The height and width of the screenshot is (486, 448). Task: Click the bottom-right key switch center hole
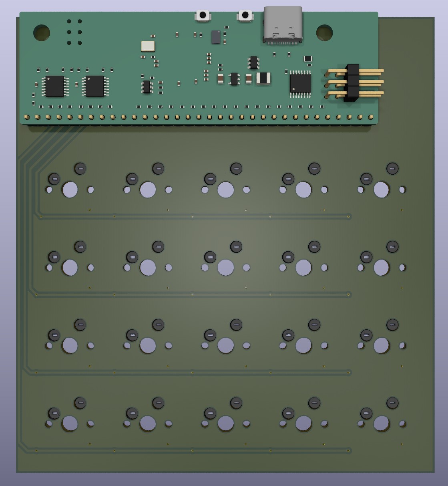click(381, 423)
